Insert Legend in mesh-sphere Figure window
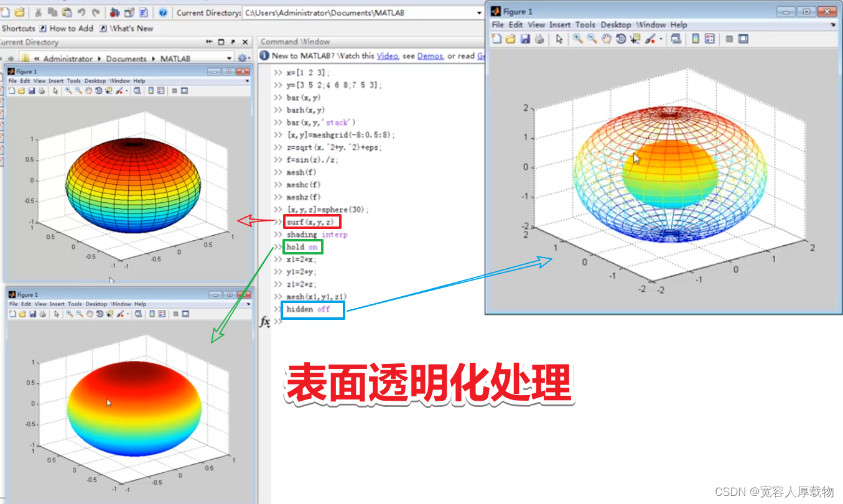 coord(710,39)
